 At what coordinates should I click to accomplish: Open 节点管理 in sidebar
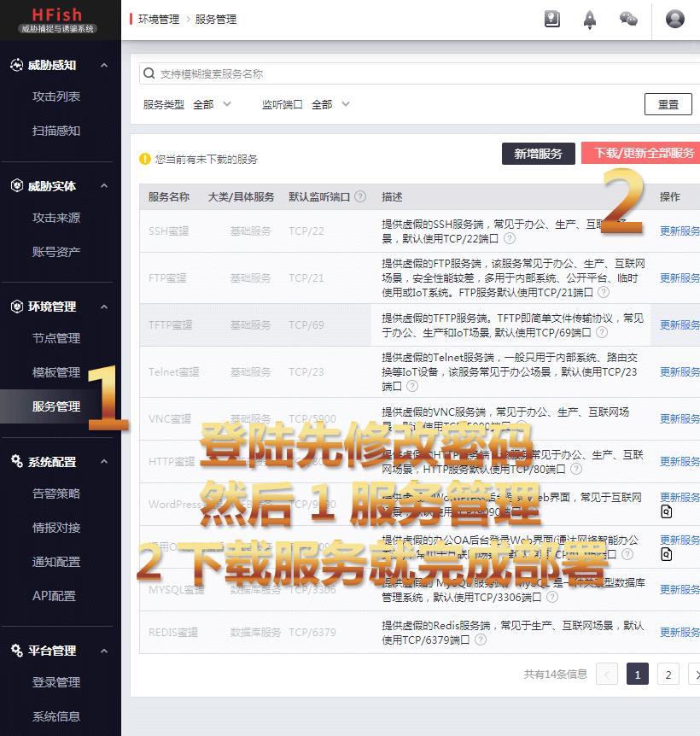[x=56, y=338]
